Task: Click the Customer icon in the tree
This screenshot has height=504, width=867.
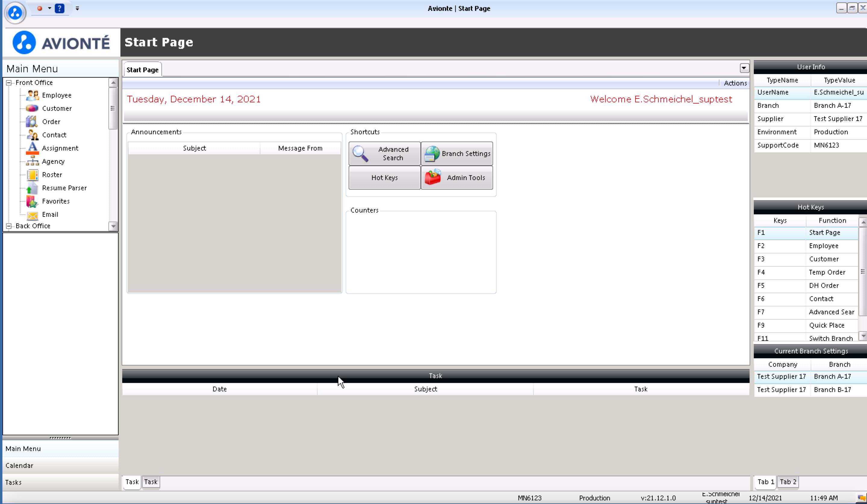Action: 32,108
